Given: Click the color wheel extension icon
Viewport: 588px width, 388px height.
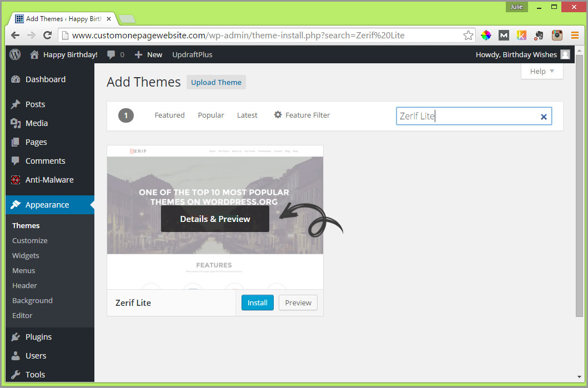Looking at the screenshot, I should pos(486,35).
